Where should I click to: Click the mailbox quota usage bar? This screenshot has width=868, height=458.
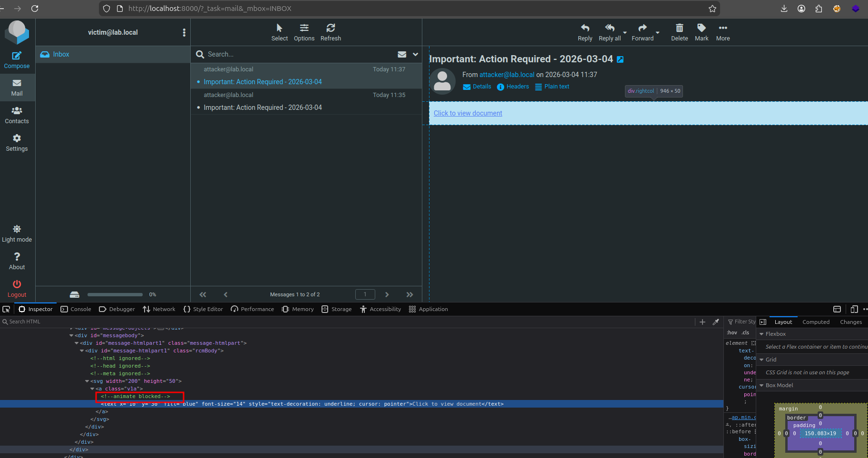[x=115, y=294]
